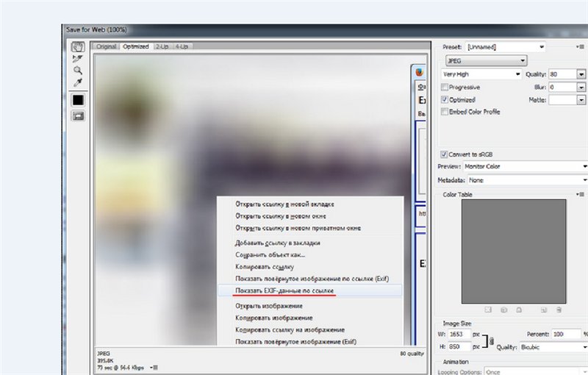
Task: Enable the Progressive checkbox
Action: [x=445, y=87]
